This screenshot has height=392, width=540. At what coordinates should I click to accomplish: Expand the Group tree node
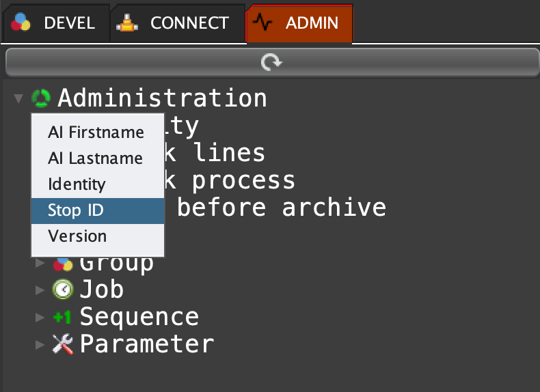40,263
